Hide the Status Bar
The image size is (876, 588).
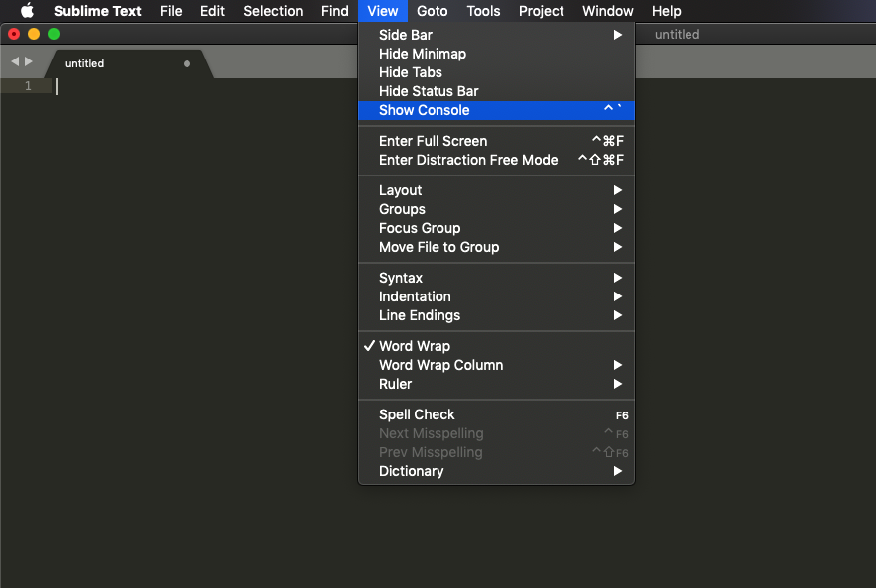click(429, 91)
